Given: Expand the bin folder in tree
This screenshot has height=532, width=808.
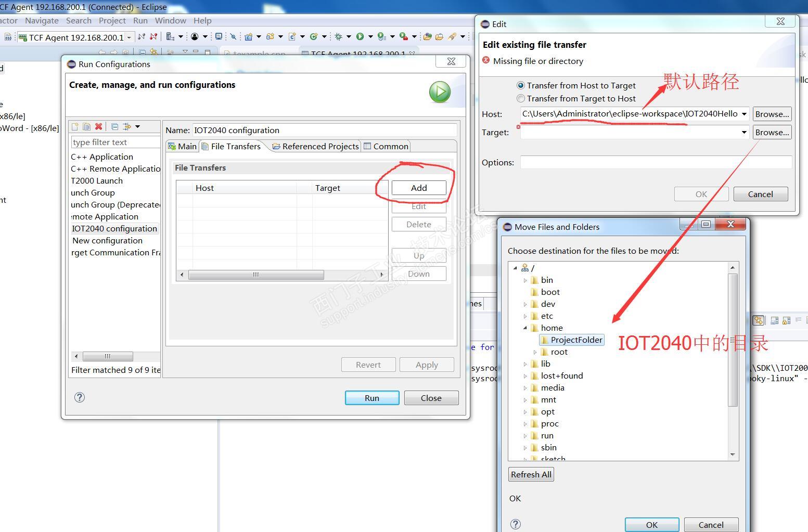Looking at the screenshot, I should (x=525, y=280).
